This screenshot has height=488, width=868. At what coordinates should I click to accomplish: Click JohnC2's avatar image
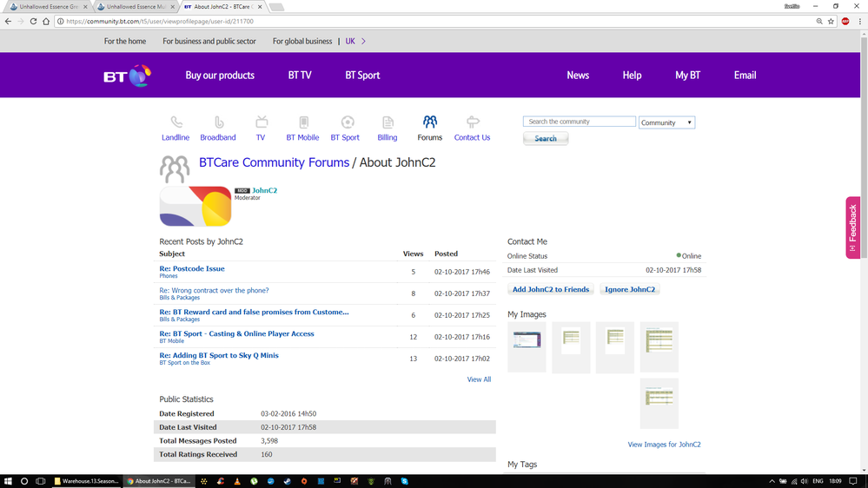point(195,206)
